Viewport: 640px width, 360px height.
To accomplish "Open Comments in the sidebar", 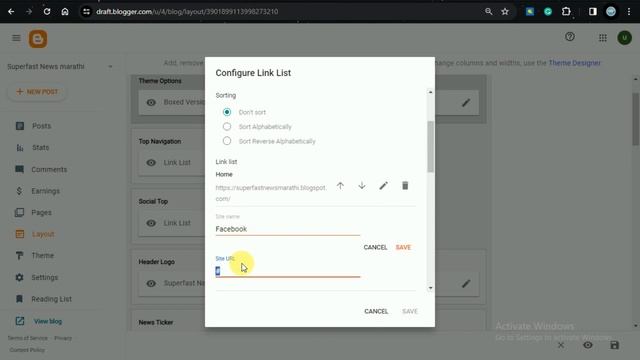I will 49,169.
